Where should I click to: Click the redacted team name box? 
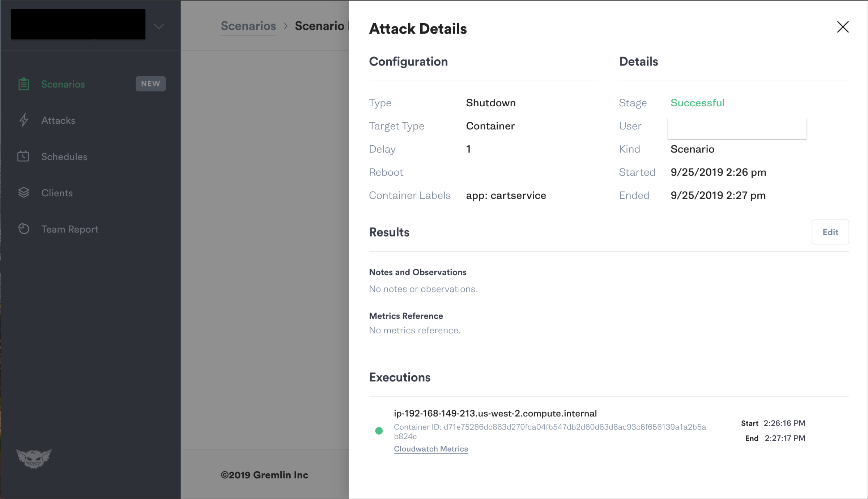(78, 24)
